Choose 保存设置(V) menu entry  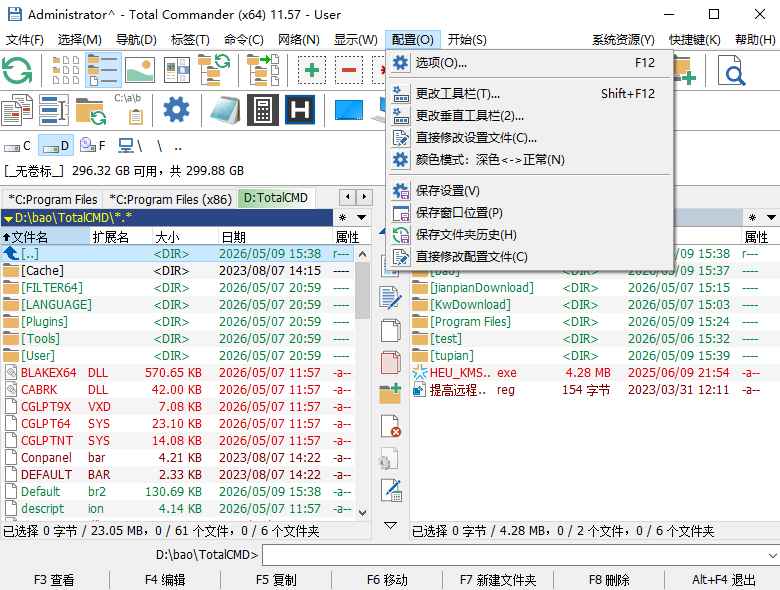(x=529, y=191)
